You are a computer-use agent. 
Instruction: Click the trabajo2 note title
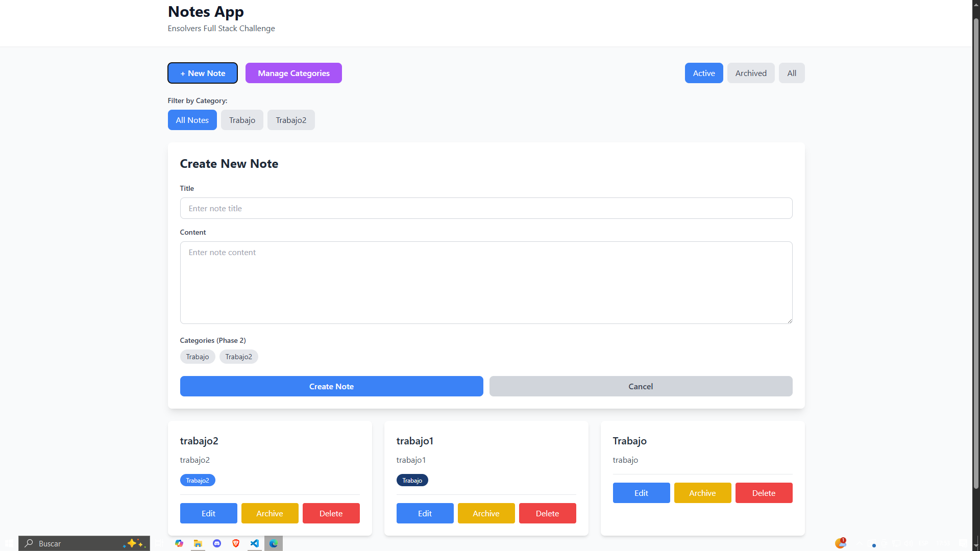tap(199, 441)
